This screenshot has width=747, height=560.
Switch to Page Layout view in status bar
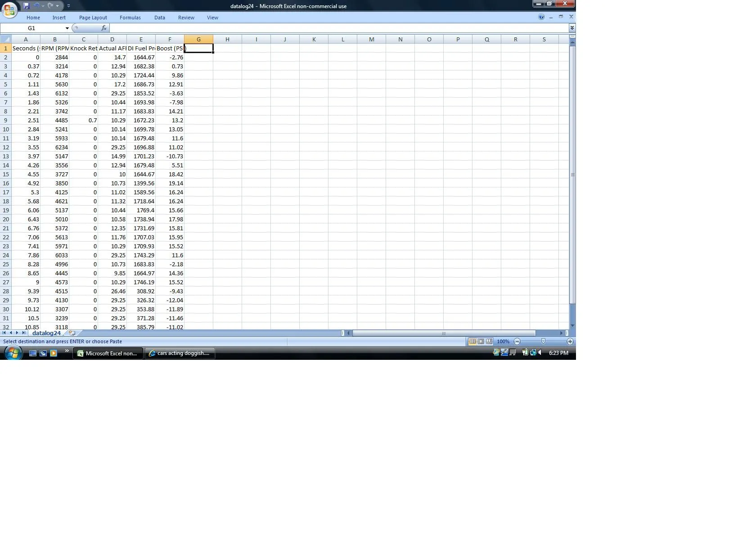click(x=481, y=341)
